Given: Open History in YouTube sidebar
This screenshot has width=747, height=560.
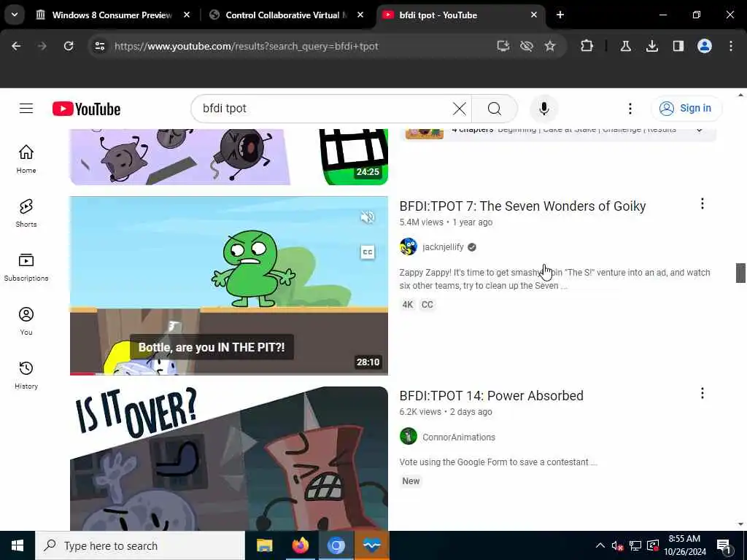Looking at the screenshot, I should [x=26, y=376].
